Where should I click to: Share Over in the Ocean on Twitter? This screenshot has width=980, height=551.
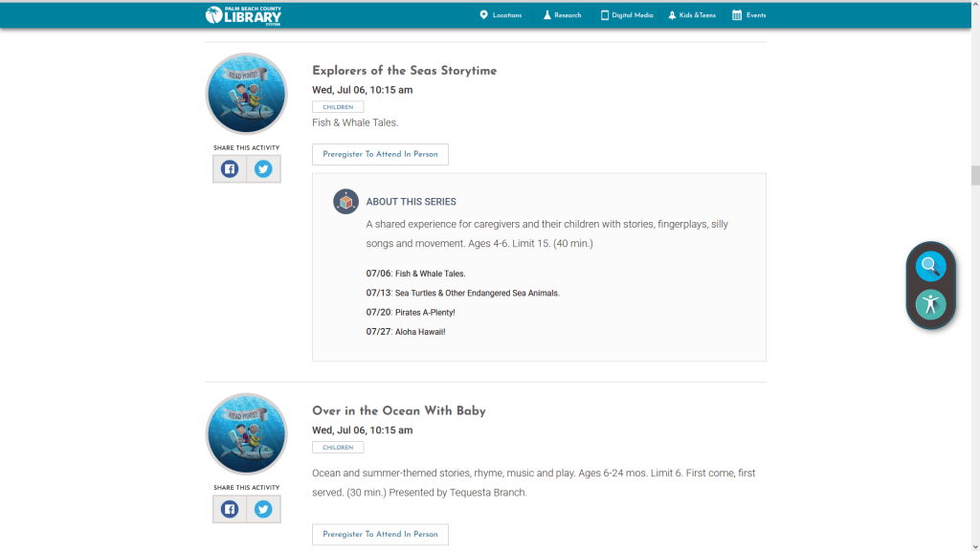coord(263,510)
